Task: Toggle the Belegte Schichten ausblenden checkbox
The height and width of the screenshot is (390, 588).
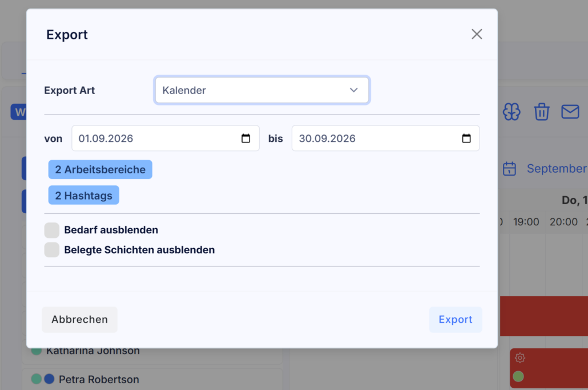Action: [x=52, y=250]
